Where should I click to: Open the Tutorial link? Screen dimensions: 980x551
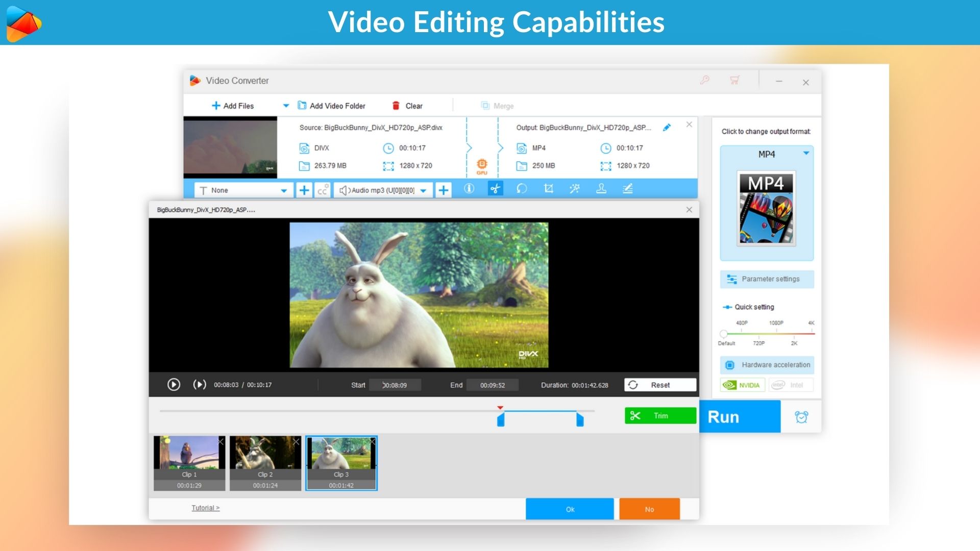(x=205, y=508)
